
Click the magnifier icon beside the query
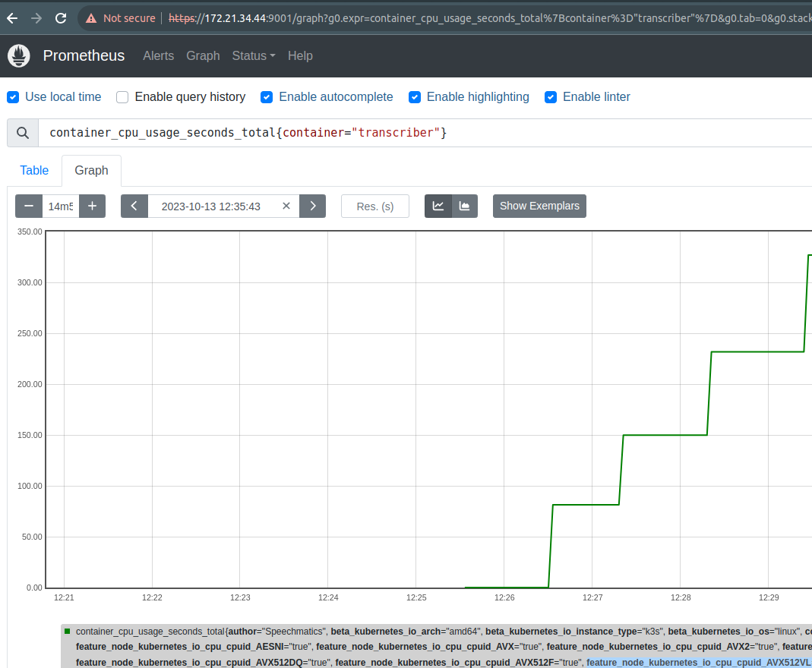(23, 133)
